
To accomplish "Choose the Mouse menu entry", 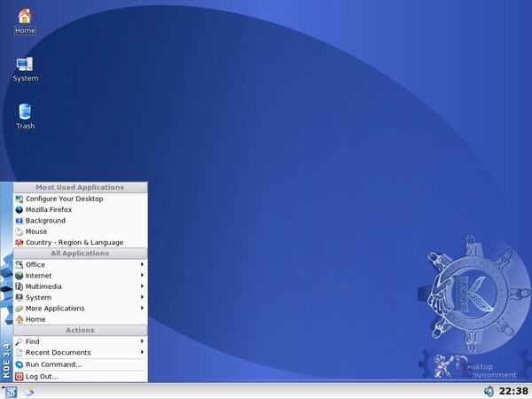I will pos(81,231).
